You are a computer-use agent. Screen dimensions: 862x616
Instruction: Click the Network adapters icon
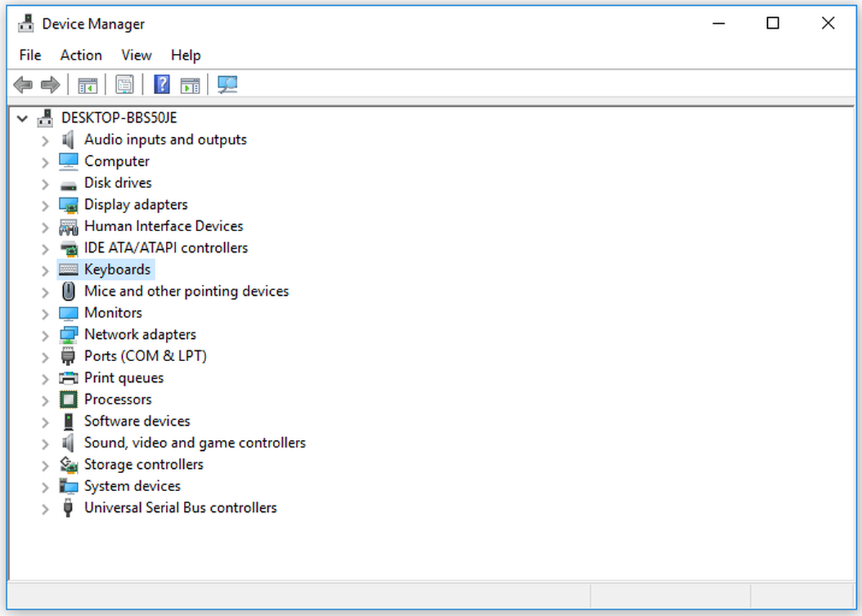click(68, 335)
